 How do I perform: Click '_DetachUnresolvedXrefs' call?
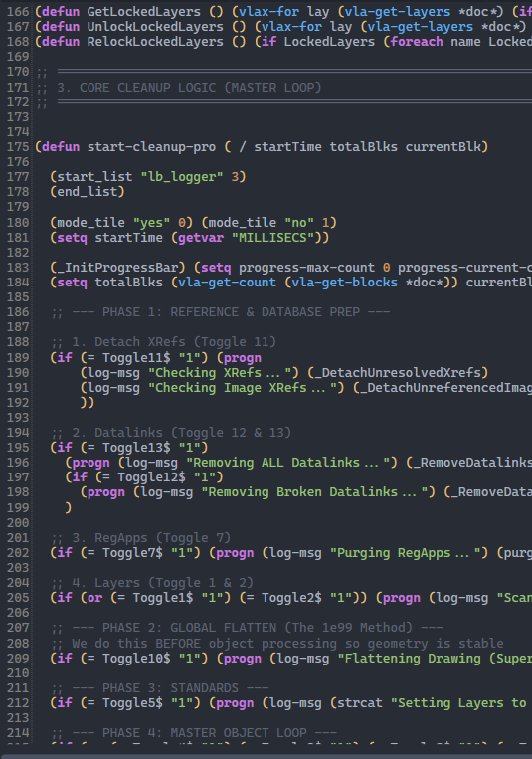coord(398,373)
